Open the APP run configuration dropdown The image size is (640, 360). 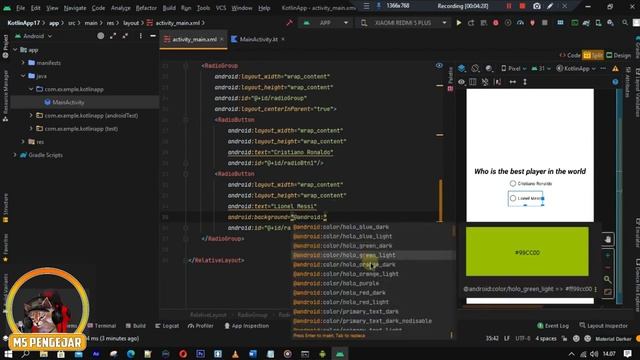pos(325,23)
